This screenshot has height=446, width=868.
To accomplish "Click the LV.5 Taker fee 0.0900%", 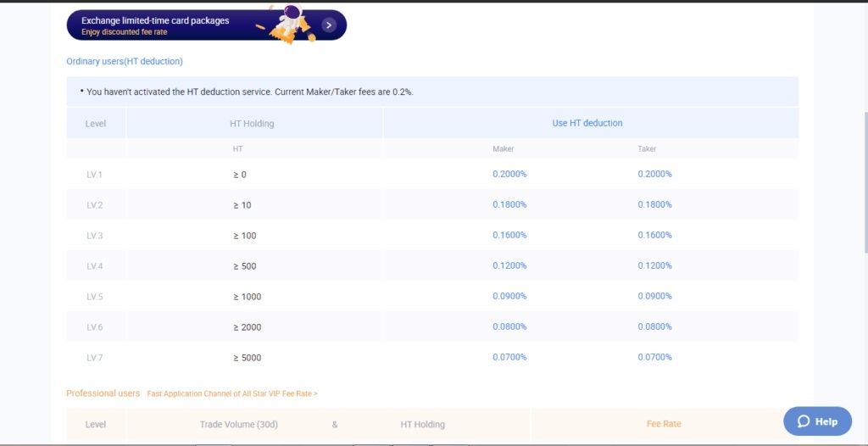I will click(655, 296).
